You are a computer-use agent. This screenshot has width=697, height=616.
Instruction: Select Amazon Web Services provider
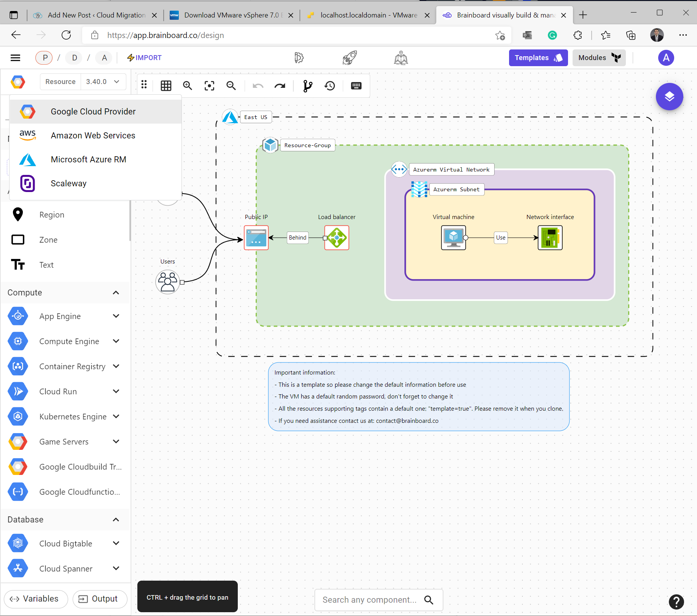pos(92,135)
